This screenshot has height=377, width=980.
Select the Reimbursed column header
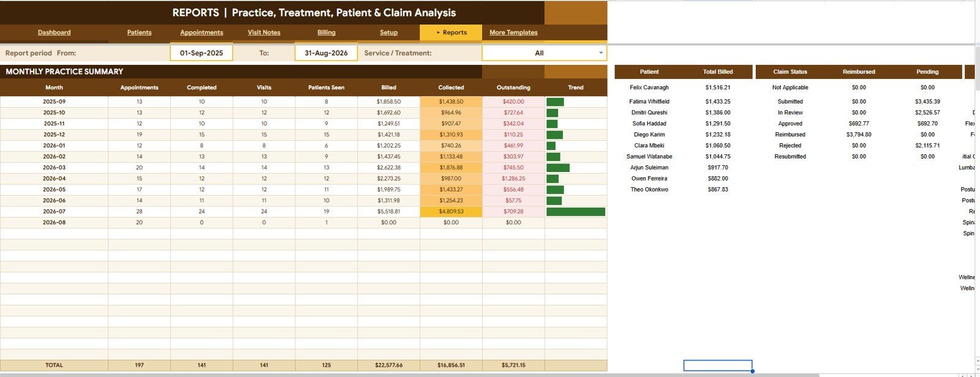[x=859, y=72]
